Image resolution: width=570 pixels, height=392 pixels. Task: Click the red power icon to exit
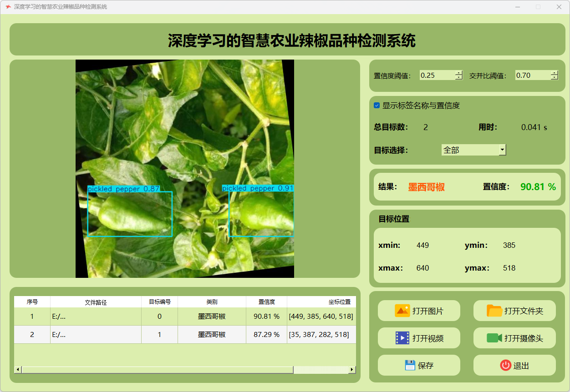pyautogui.click(x=505, y=365)
